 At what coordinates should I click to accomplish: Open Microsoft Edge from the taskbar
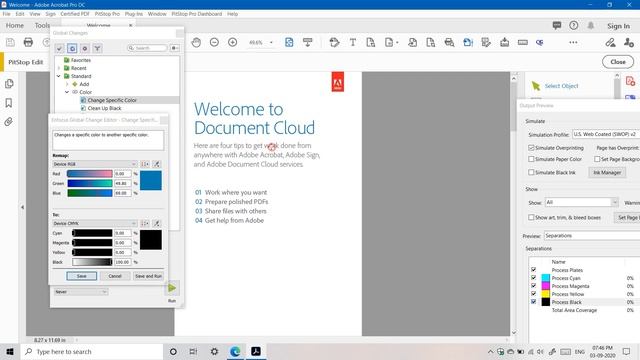235,351
